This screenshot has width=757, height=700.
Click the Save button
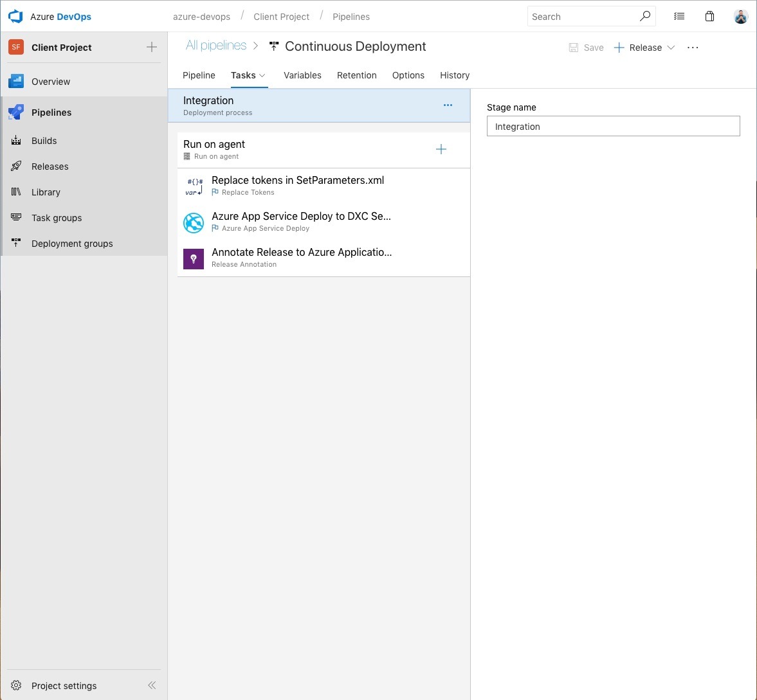[587, 48]
